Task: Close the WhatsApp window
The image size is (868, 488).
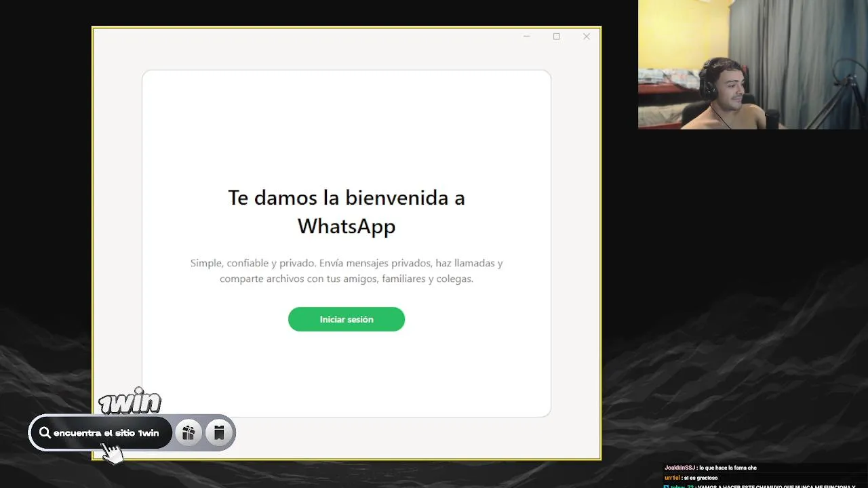Action: coord(587,37)
